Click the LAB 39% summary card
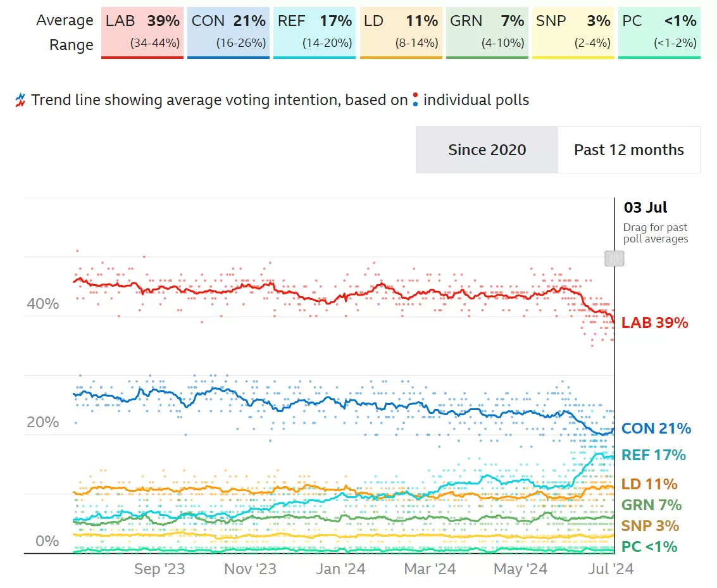The width and height of the screenshot is (717, 588). (142, 32)
